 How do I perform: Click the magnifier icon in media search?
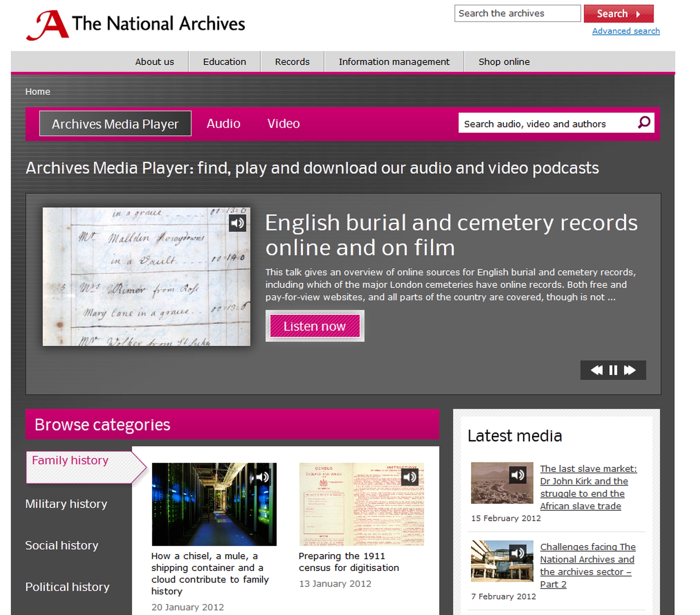click(x=644, y=122)
